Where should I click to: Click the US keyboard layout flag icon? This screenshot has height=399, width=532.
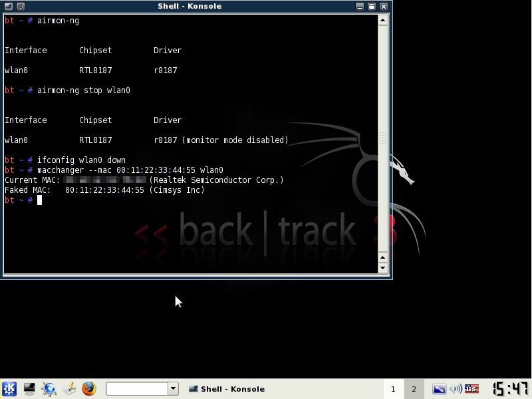(471, 389)
